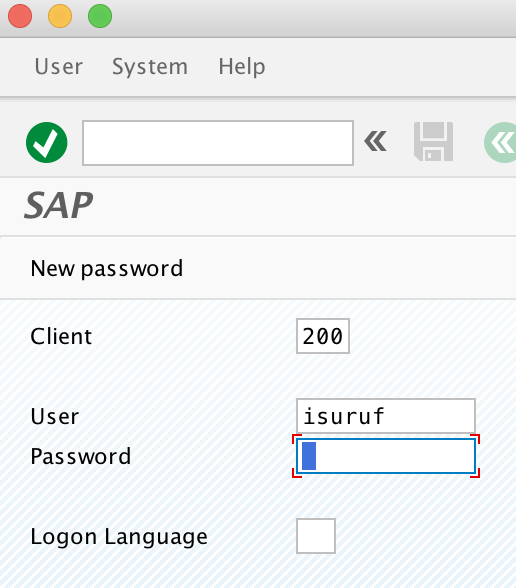Collapse the command field with double-chevron arrow

tap(375, 141)
